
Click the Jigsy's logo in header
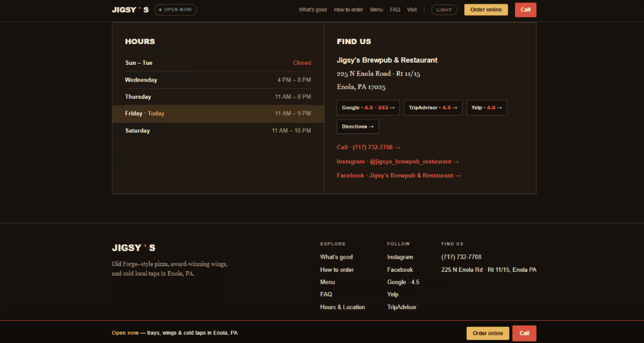(x=130, y=10)
